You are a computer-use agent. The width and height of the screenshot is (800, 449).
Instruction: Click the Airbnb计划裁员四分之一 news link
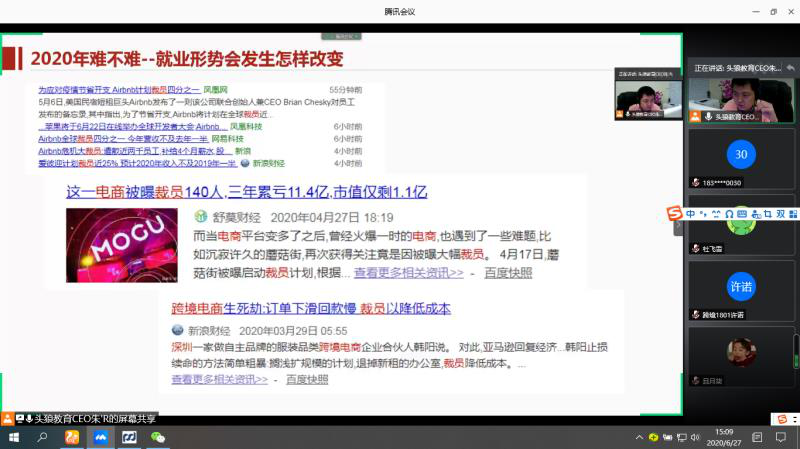[x=119, y=89]
